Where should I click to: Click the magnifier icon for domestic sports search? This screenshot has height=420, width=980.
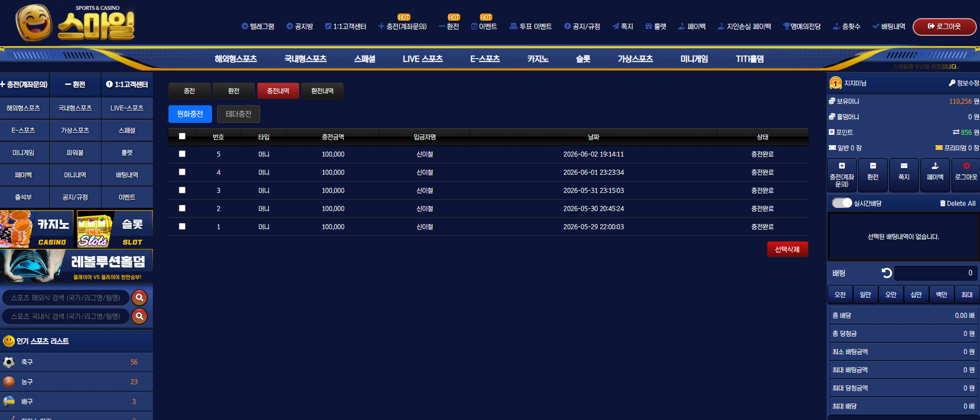coord(139,316)
